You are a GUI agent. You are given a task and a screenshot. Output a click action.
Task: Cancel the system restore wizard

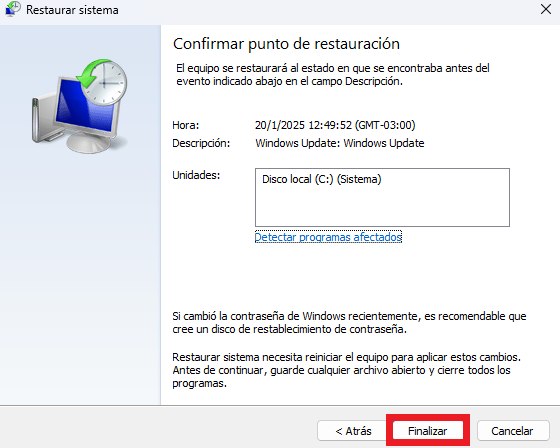pos(513,430)
